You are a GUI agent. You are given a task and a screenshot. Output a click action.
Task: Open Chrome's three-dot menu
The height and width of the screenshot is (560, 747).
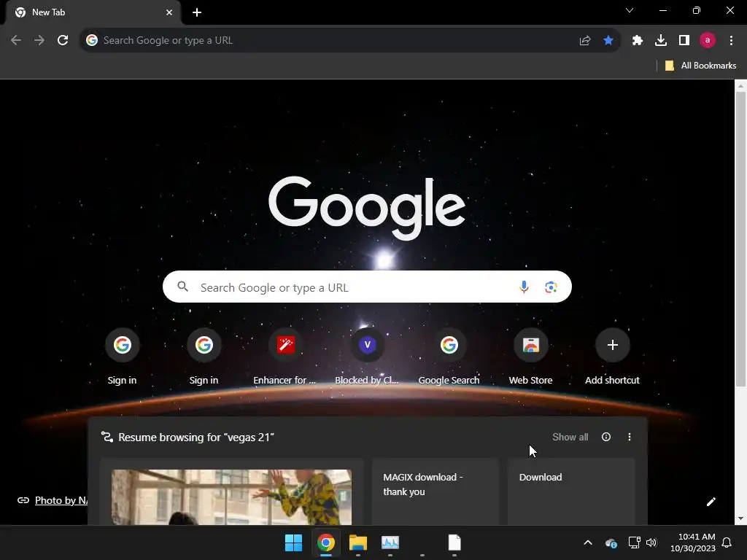[x=731, y=41]
